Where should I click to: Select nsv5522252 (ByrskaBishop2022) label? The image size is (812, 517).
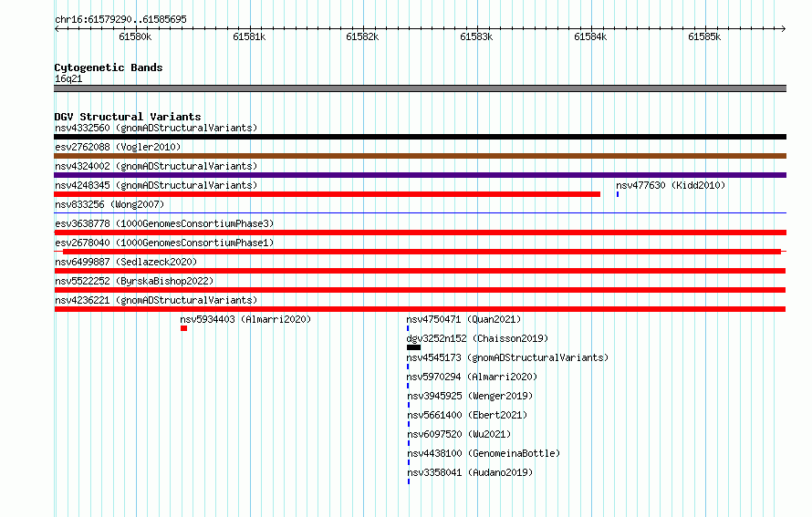[134, 281]
